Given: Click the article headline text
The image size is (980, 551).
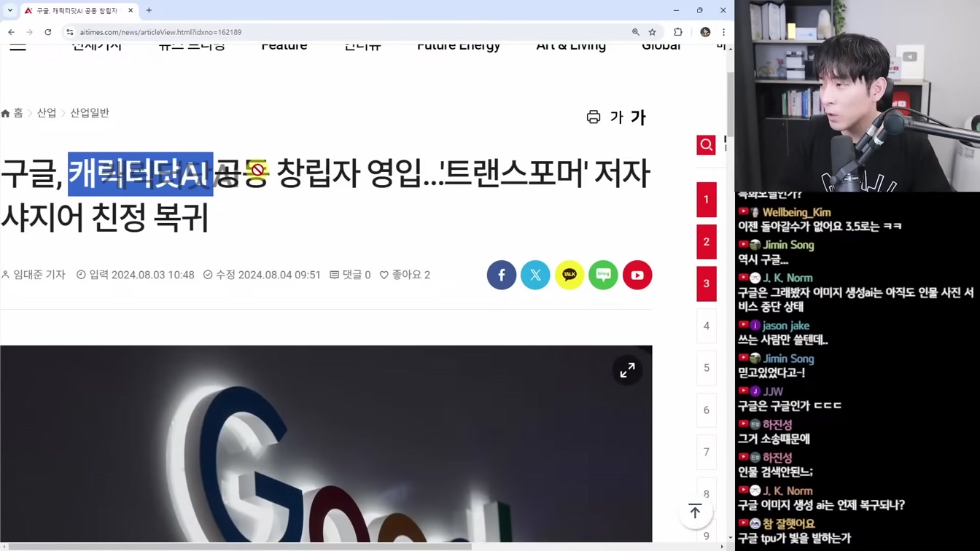Looking at the screenshot, I should tap(324, 195).
